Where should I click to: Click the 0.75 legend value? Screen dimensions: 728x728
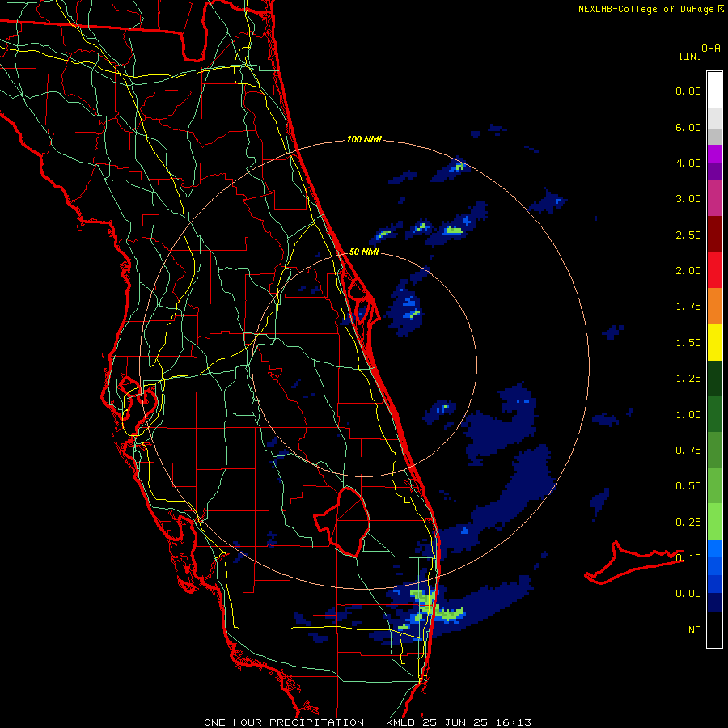pyautogui.click(x=688, y=451)
